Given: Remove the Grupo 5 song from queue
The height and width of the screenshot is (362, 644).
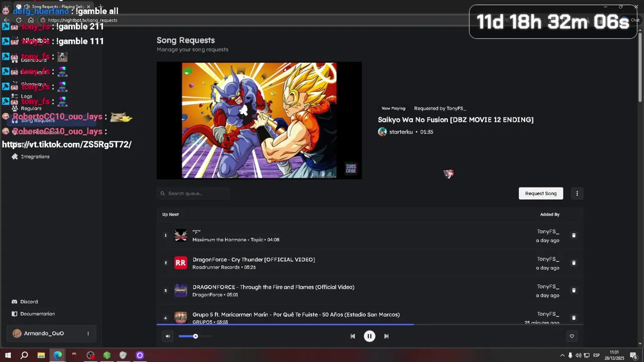Looking at the screenshot, I should click(574, 318).
